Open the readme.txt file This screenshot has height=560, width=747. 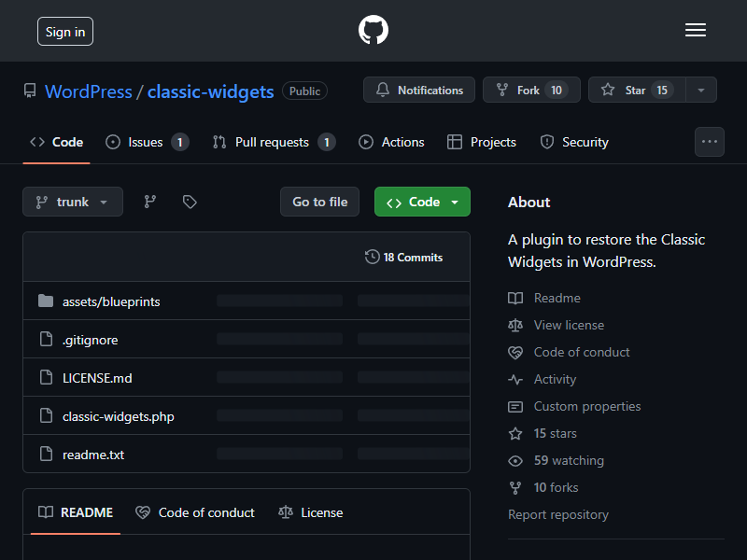pos(93,455)
